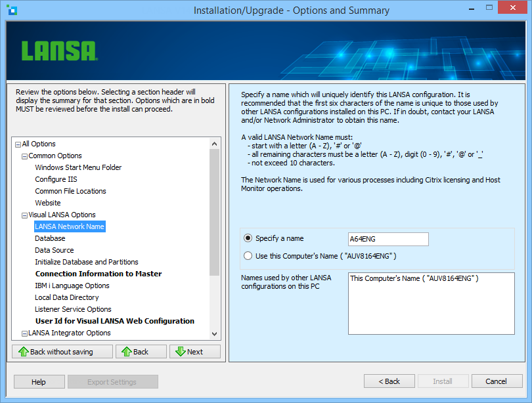The width and height of the screenshot is (532, 403).
Task: Select Common File Locations
Action: tap(70, 191)
